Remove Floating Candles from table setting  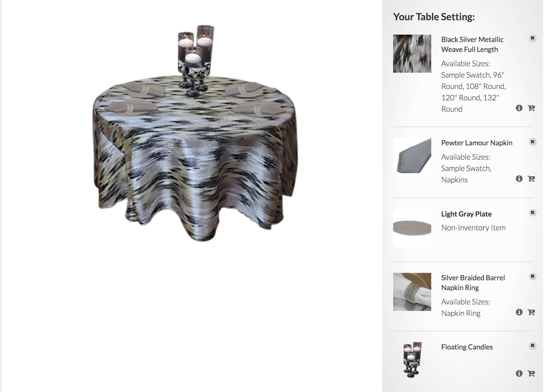click(533, 346)
